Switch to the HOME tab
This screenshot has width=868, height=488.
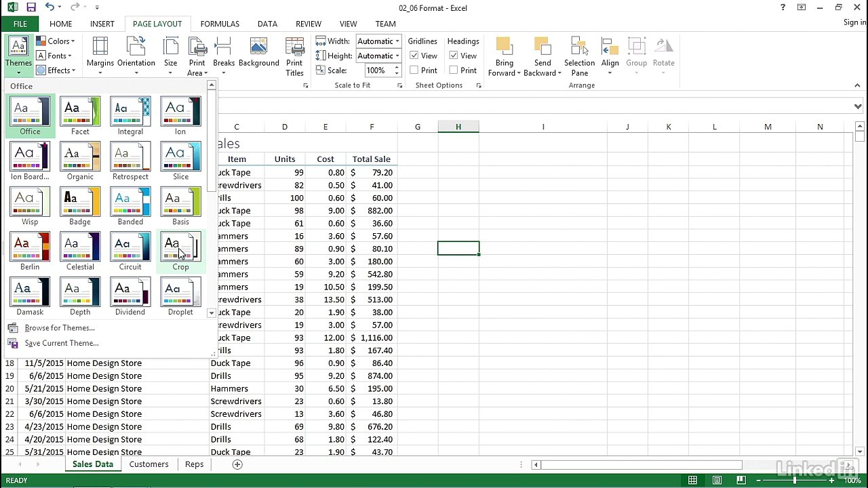click(x=60, y=24)
